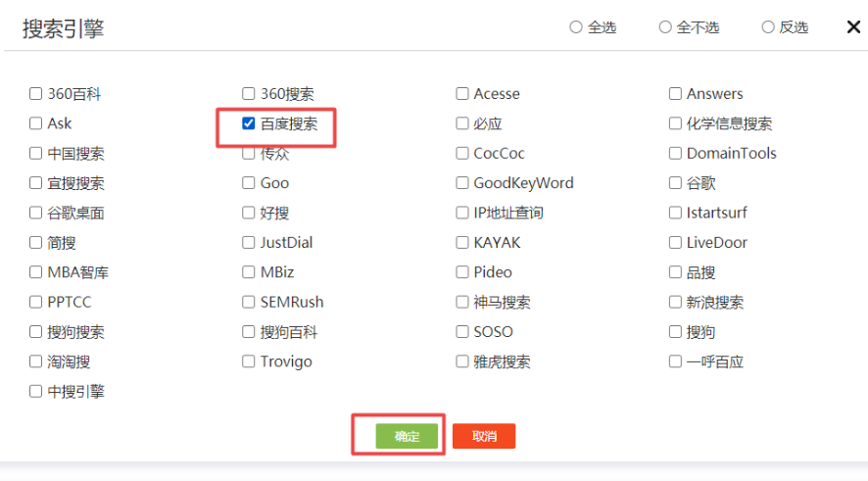Viewport: 868px width, 481px height.
Task: Click the green 确定 button
Action: (408, 436)
